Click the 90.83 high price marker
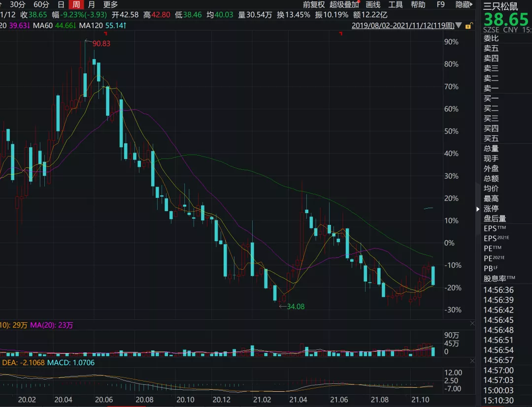532x407 pixels. [101, 43]
